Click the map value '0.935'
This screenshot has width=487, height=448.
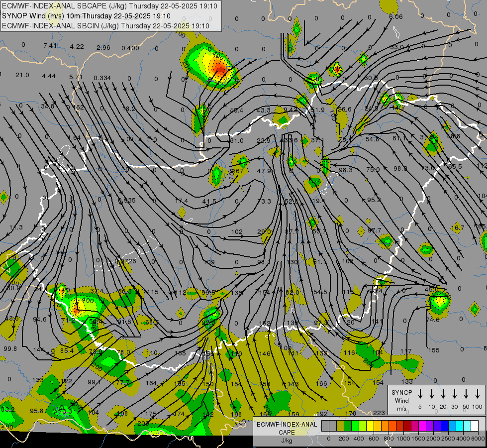pos(127,201)
